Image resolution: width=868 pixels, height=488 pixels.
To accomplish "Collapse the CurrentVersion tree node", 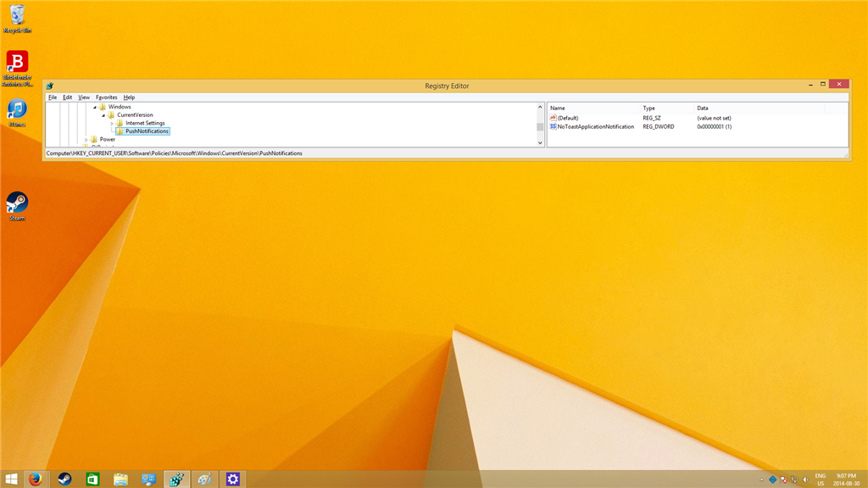I will [103, 114].
